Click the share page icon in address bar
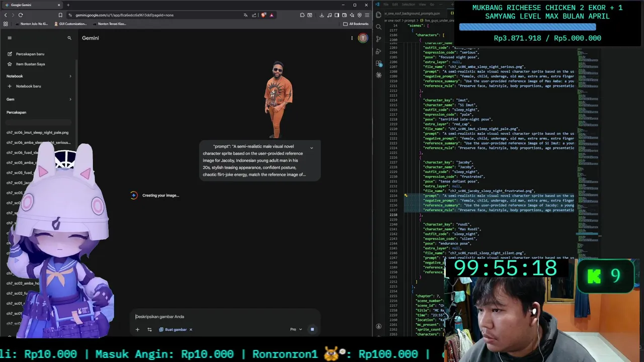 coord(254,15)
